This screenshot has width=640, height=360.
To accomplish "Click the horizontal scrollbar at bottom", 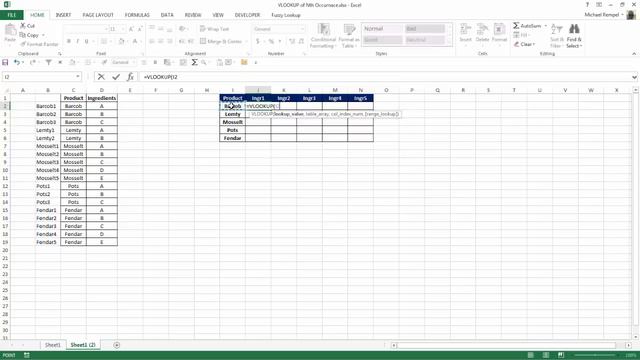I will pos(506,345).
